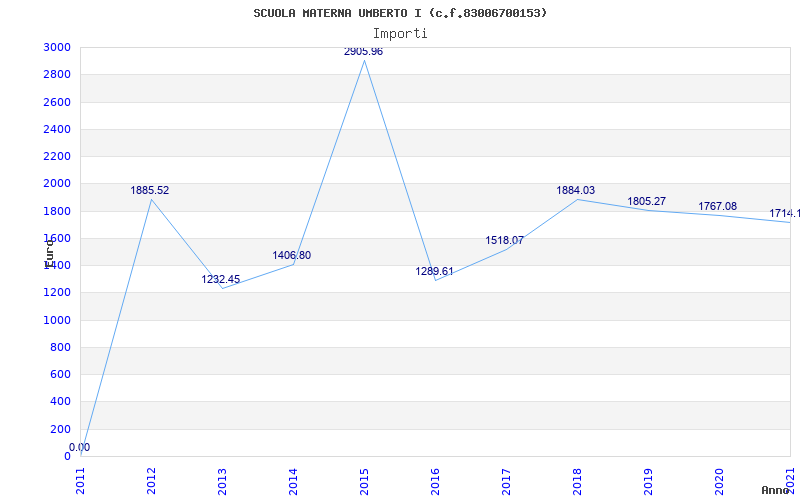The height and width of the screenshot is (500, 800).
Task: Click y-axis value 200
Action: point(61,429)
